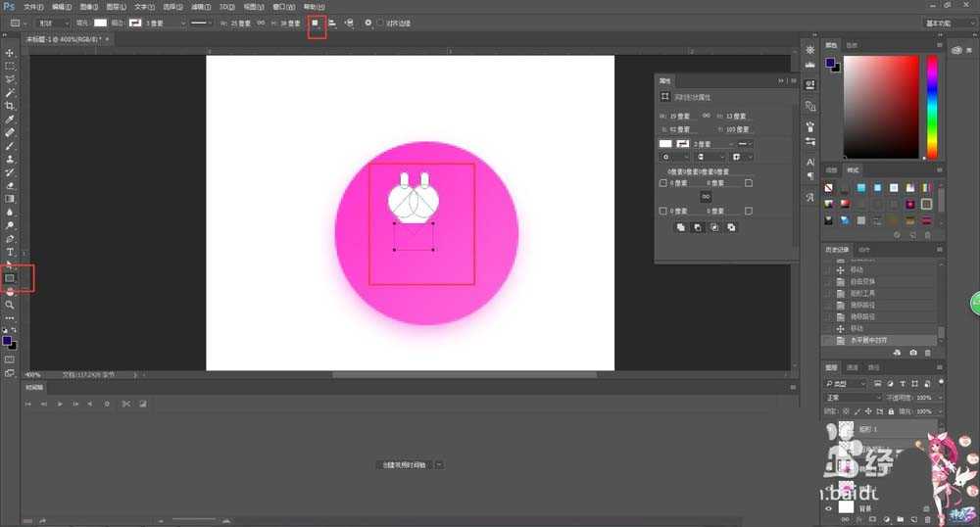This screenshot has width=980, height=527.
Task: Select the Move tool
Action: coord(11,53)
